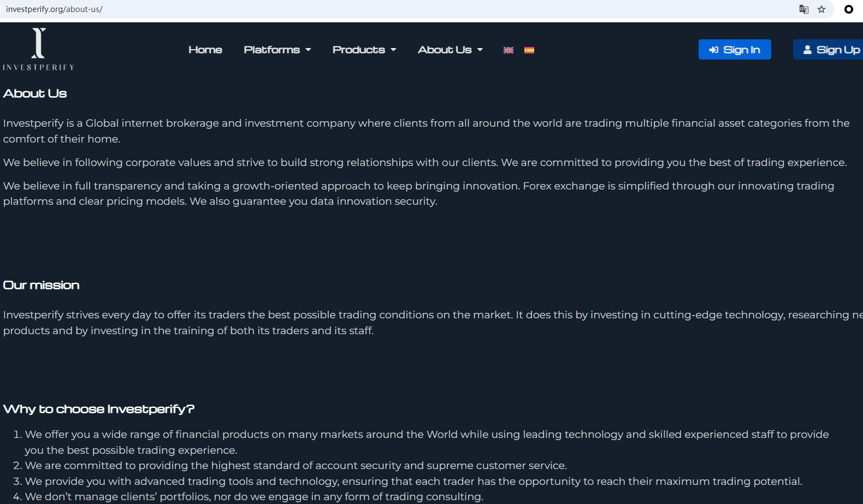Image resolution: width=863 pixels, height=504 pixels.
Task: Click the "About Us" page heading
Action: click(35, 93)
